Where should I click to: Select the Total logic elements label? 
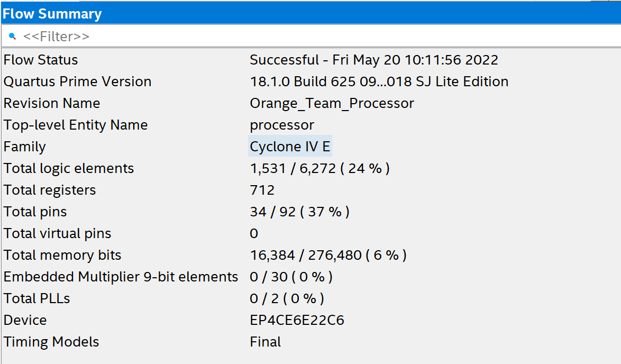click(x=69, y=168)
